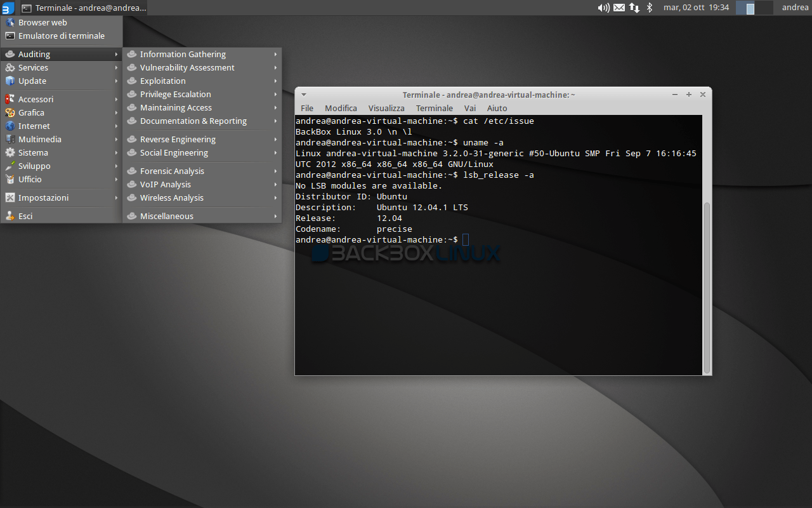812x508 pixels.
Task: Click the Sistema gear icon
Action: click(10, 152)
